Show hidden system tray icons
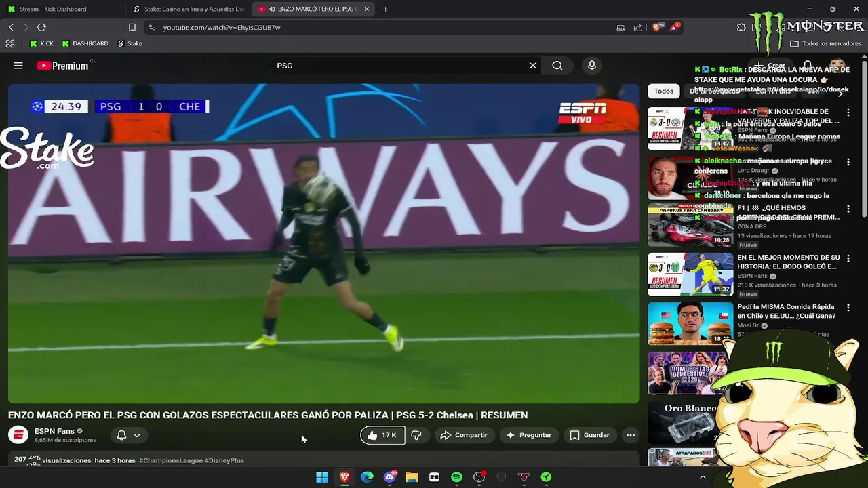Image resolution: width=868 pixels, height=488 pixels. 703,477
